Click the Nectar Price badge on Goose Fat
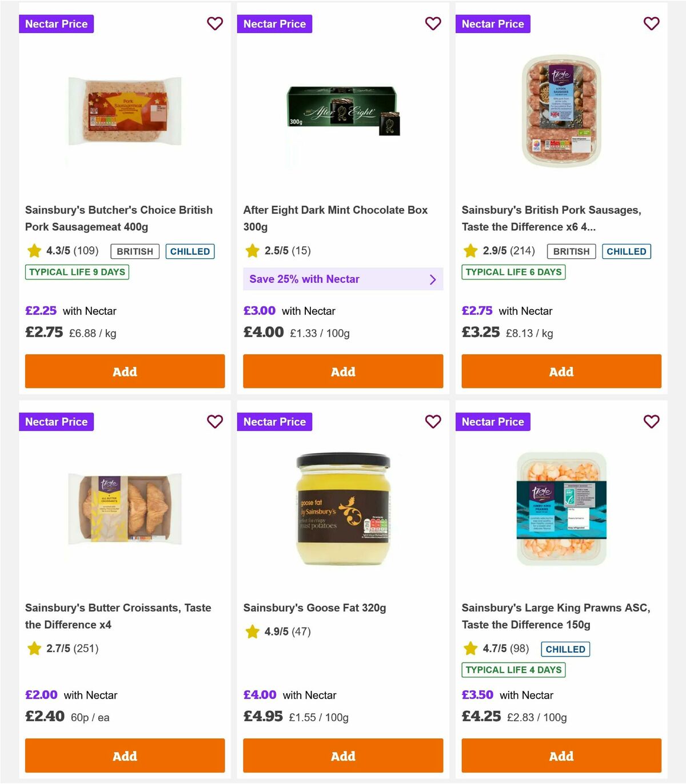Viewport: 686px width, 784px height. point(274,422)
